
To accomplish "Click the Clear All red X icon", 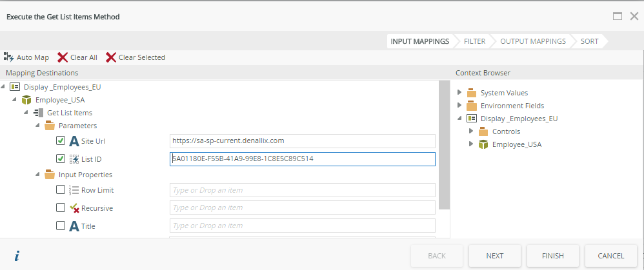I will pyautogui.click(x=63, y=57).
